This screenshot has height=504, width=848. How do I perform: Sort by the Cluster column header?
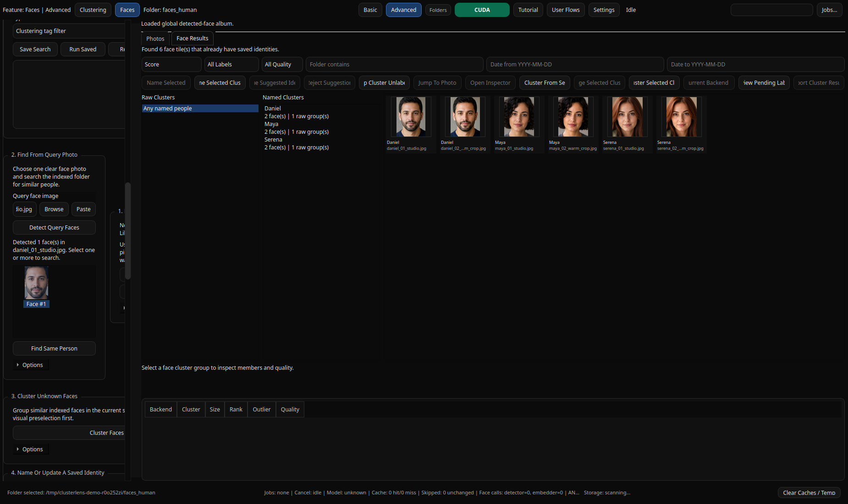(x=191, y=410)
